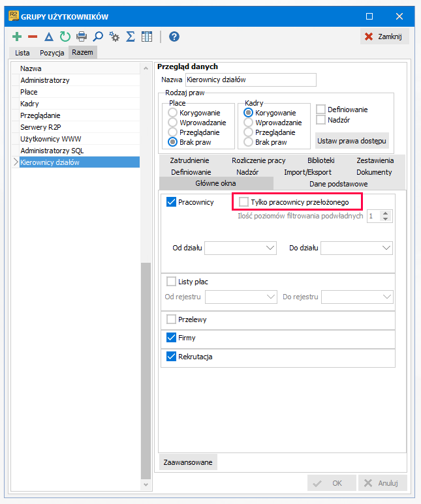Enable Tylko pracownicy przełożonego checkbox
Viewport: 421px width, 504px height.
click(243, 202)
